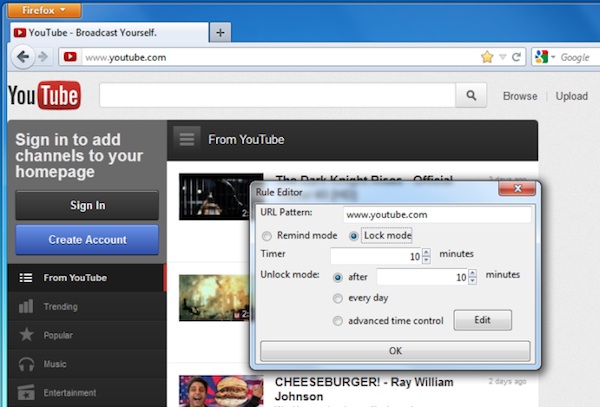The width and height of the screenshot is (600, 407).
Task: Click the bookmark star in address bar
Action: coord(487,57)
